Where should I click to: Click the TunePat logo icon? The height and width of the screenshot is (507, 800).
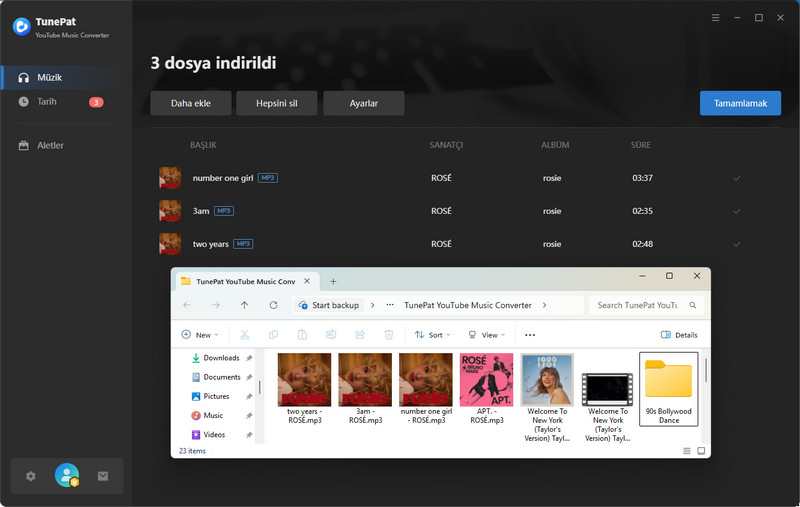pos(21,27)
